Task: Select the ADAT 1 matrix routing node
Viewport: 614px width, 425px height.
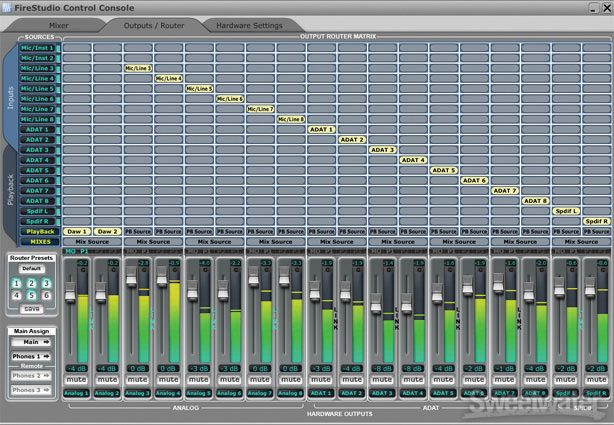Action: tap(321, 129)
